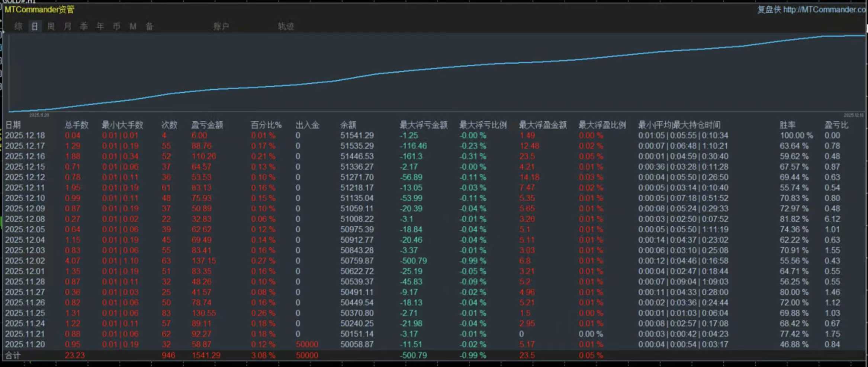Click the 合计 totals row label
This screenshot has height=367, width=868.
(x=13, y=355)
